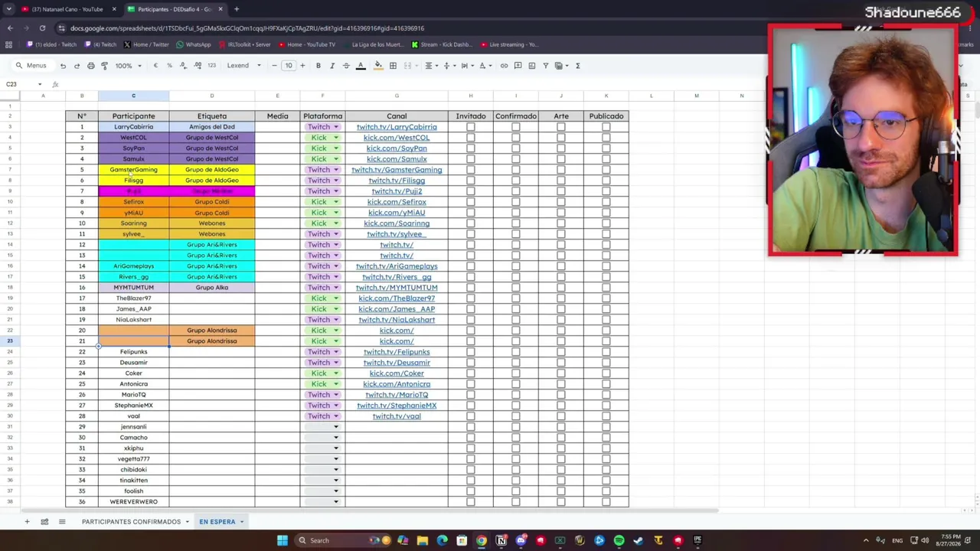The image size is (980, 551).
Task: Open the vertical align dropdown
Action: coord(449,66)
